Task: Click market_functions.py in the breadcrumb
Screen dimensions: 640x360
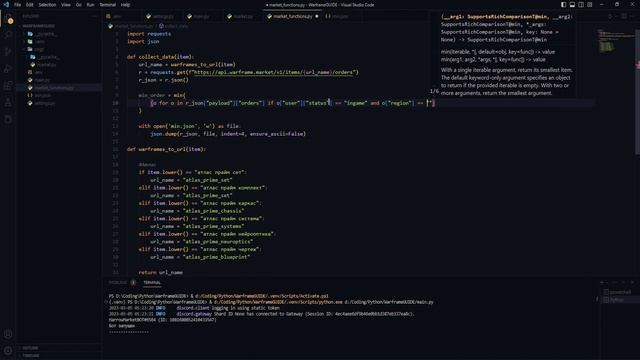Action: click(x=133, y=26)
